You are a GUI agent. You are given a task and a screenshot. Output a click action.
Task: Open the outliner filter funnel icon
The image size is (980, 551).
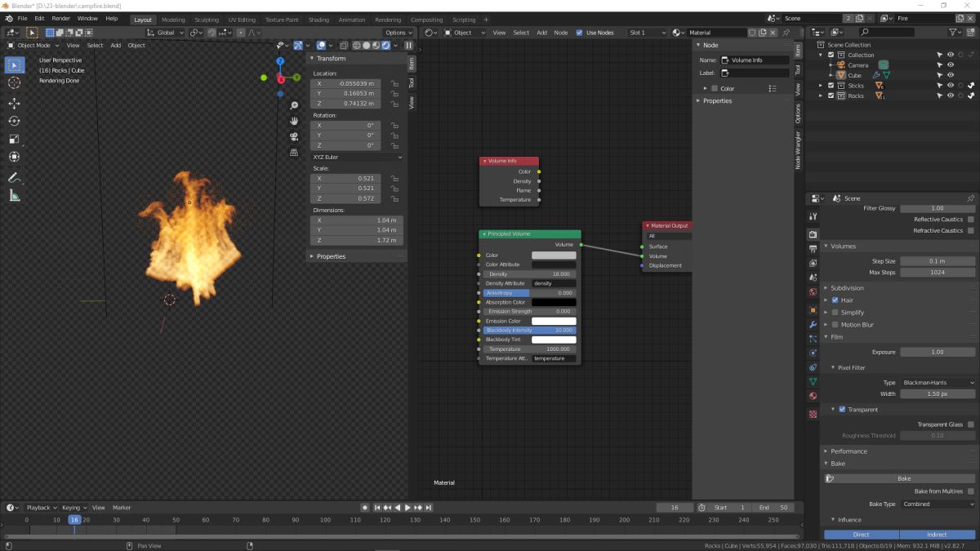pos(955,32)
